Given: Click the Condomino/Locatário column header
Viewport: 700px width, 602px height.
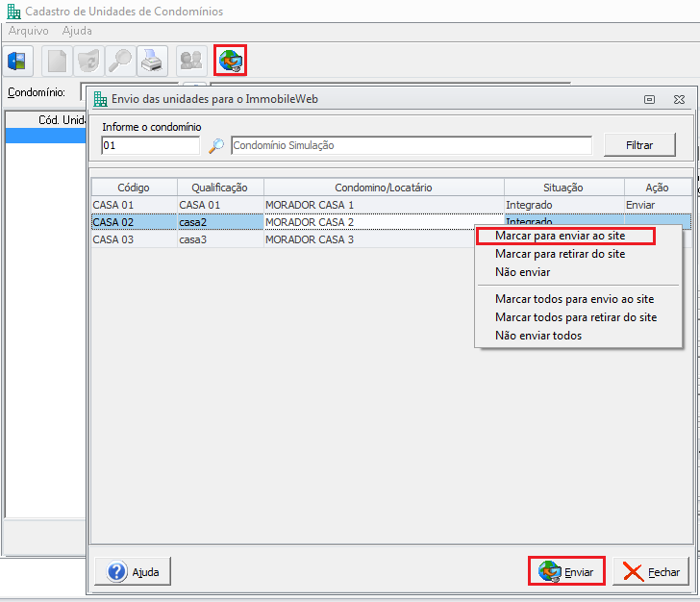Looking at the screenshot, I should click(x=384, y=188).
